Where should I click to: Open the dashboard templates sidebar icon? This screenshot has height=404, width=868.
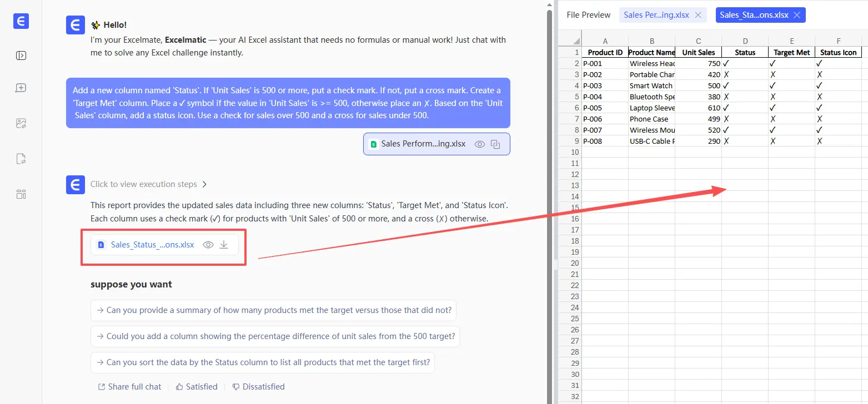(21, 194)
